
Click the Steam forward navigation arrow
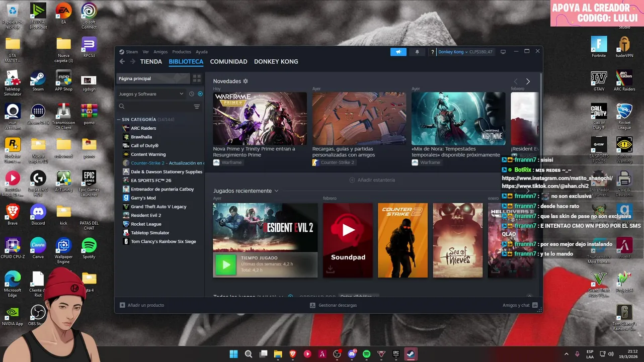(133, 61)
